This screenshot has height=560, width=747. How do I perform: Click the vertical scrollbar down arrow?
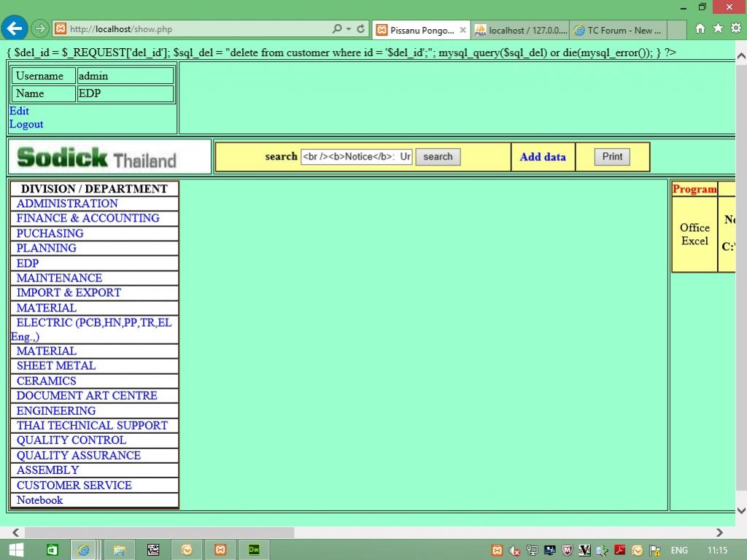tap(741, 510)
